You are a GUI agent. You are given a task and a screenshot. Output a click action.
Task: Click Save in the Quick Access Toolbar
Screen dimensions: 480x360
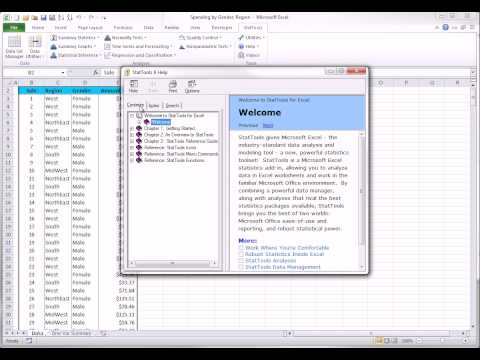(43, 17)
